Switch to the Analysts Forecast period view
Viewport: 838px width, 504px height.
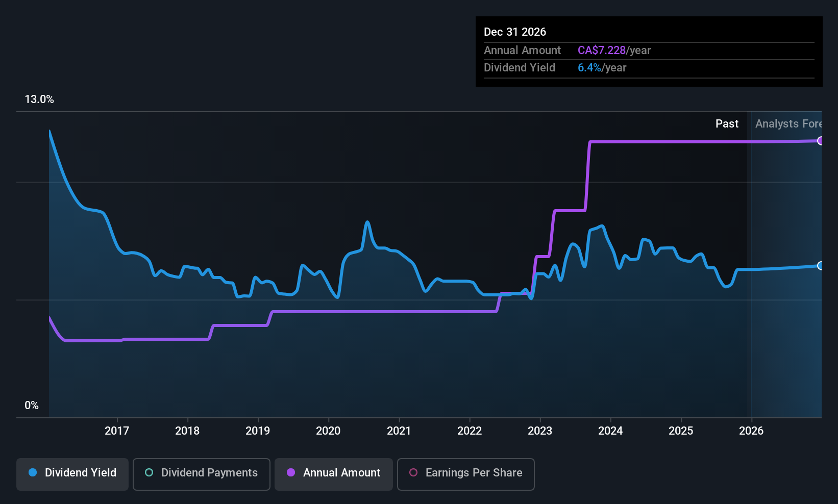[x=788, y=123]
